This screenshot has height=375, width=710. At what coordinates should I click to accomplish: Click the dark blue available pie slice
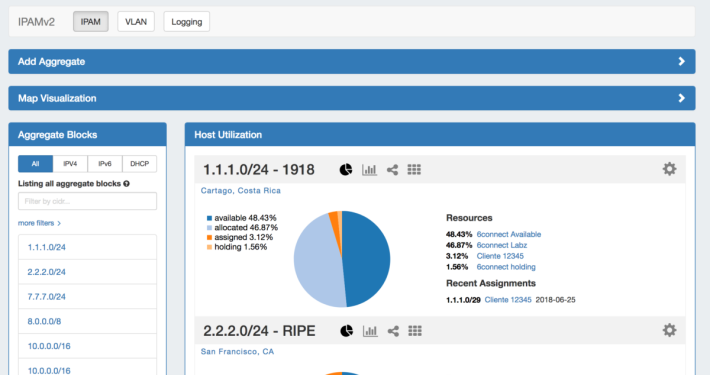point(367,259)
